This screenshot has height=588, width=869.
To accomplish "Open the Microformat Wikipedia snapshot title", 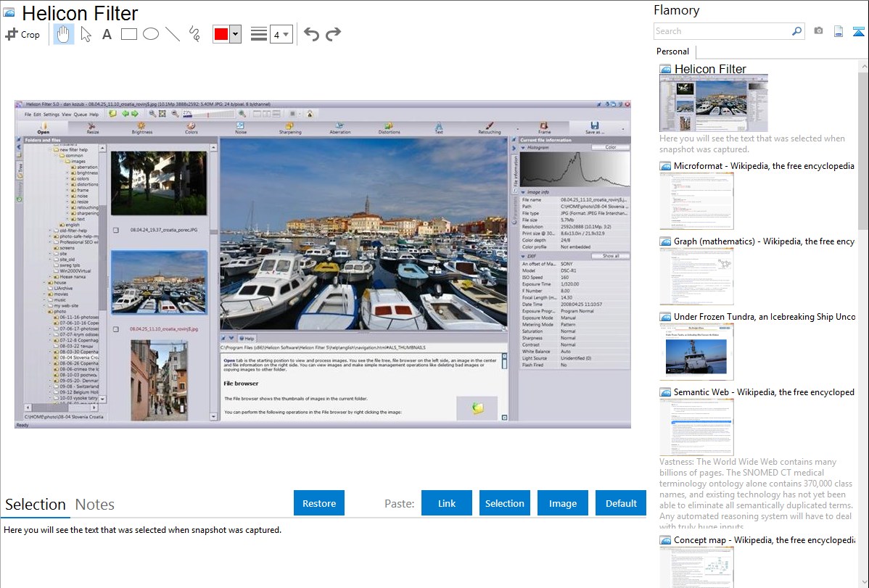I will point(764,166).
